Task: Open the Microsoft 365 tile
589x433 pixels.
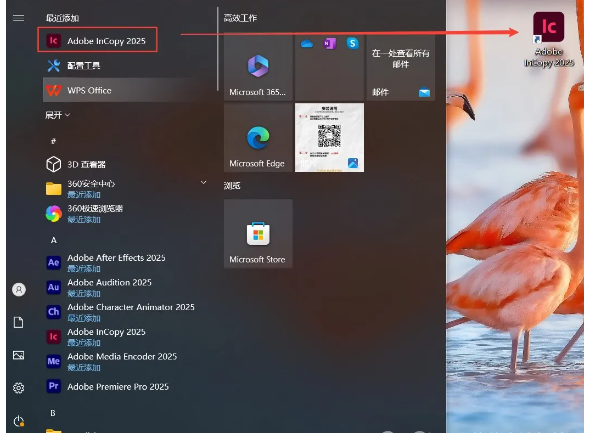Action: point(258,68)
